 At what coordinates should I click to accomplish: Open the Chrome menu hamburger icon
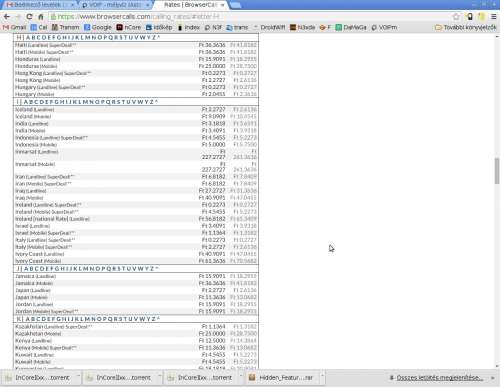pos(493,17)
